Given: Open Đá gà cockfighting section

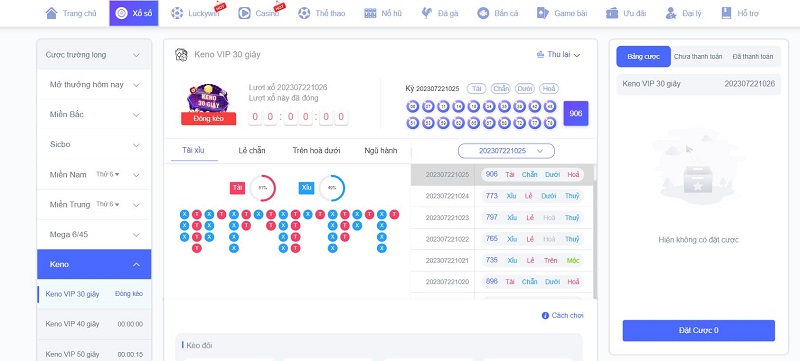Looking at the screenshot, I should click(x=439, y=13).
